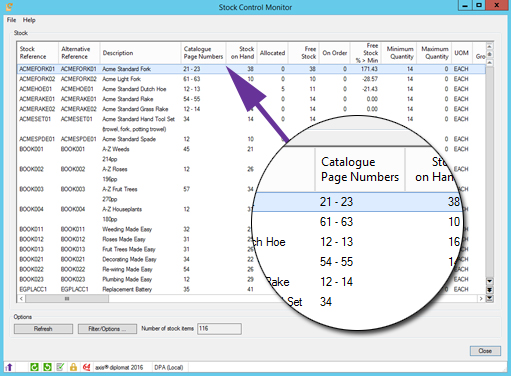The height and width of the screenshot is (376, 511).
Task: Click the 171.43 free stock percentage cell
Action: click(x=369, y=69)
